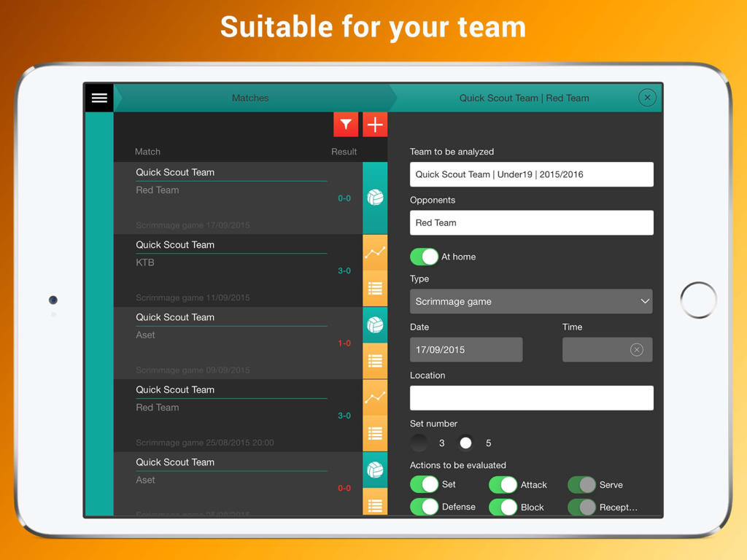747x560 pixels.
Task: View the chart icon for the KTB match
Action: coord(375,252)
